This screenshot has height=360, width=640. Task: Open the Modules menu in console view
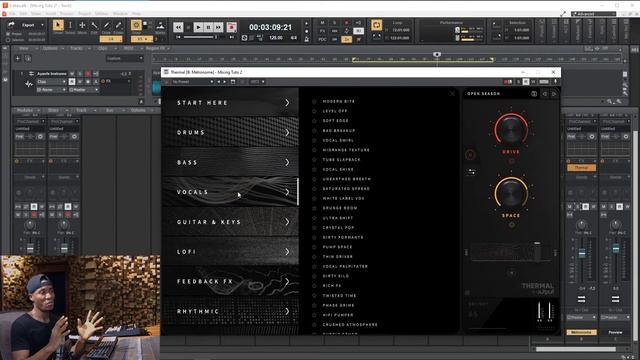pos(26,110)
